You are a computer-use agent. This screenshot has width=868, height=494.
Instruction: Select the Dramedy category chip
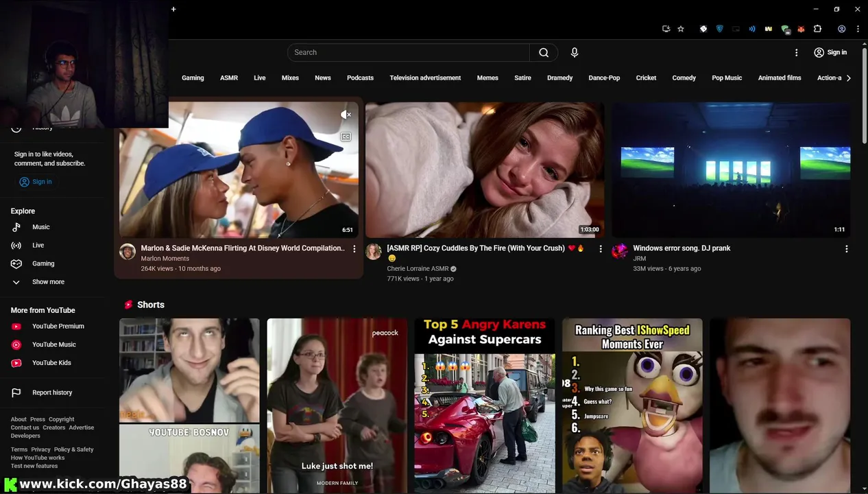pos(559,78)
